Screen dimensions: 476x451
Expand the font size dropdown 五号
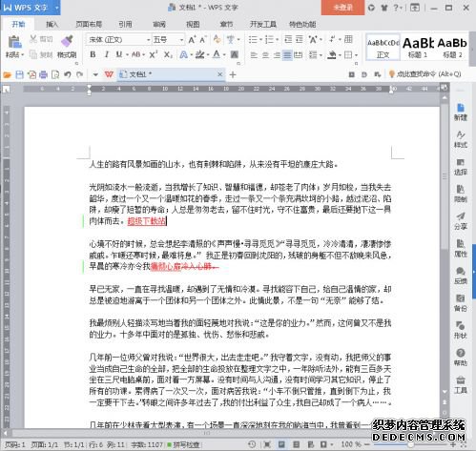(168, 40)
